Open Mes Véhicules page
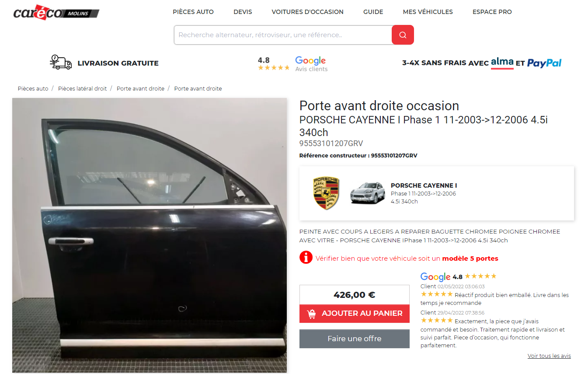This screenshot has height=374, width=588. 428,12
